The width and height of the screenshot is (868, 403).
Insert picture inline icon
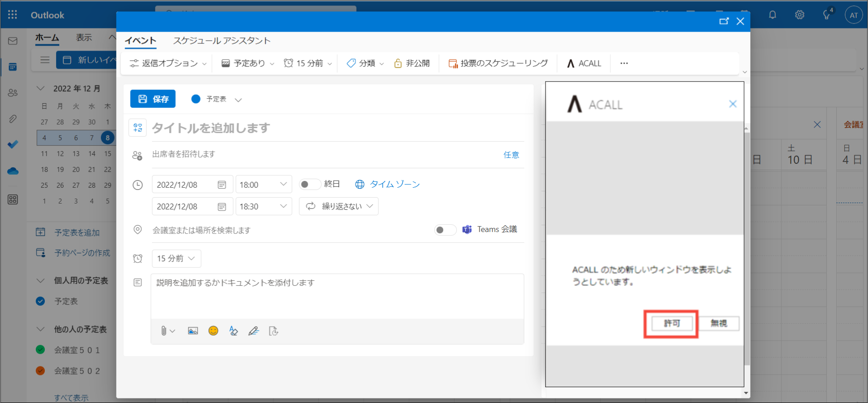tap(193, 331)
